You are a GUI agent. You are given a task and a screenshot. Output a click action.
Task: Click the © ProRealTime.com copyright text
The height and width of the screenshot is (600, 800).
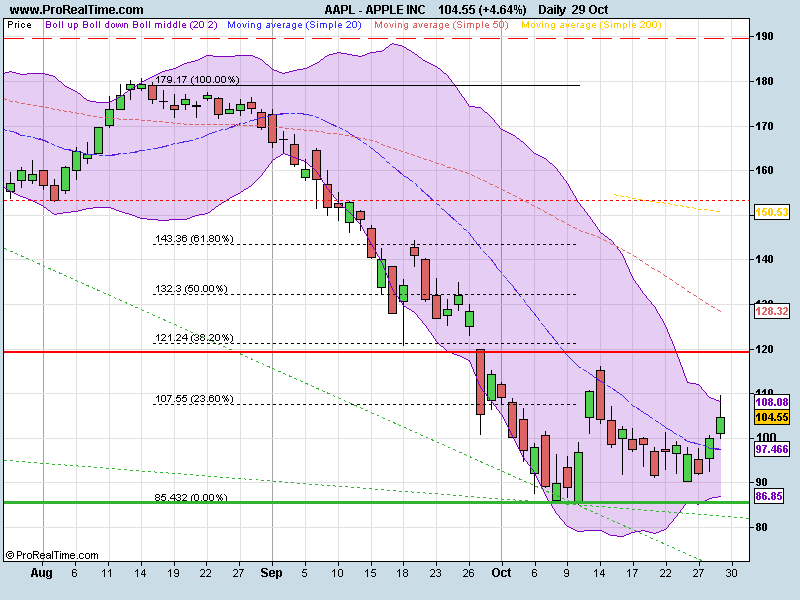point(52,555)
